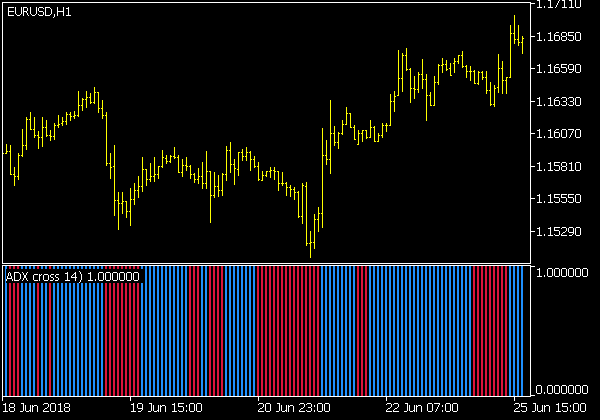Click the 1.000000 indicator scale label
Image resolution: width=600 pixels, height=420 pixels.
562,273
